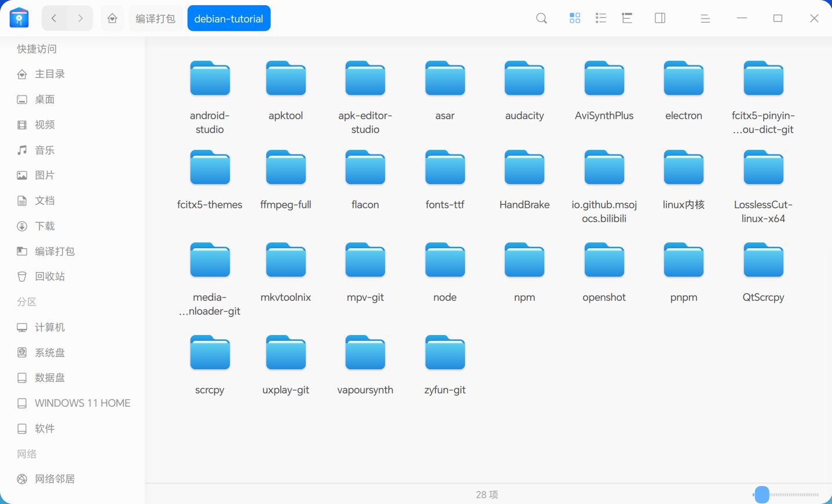Switch to list view mode
Screen dimensions: 832x504
[x=601, y=19]
